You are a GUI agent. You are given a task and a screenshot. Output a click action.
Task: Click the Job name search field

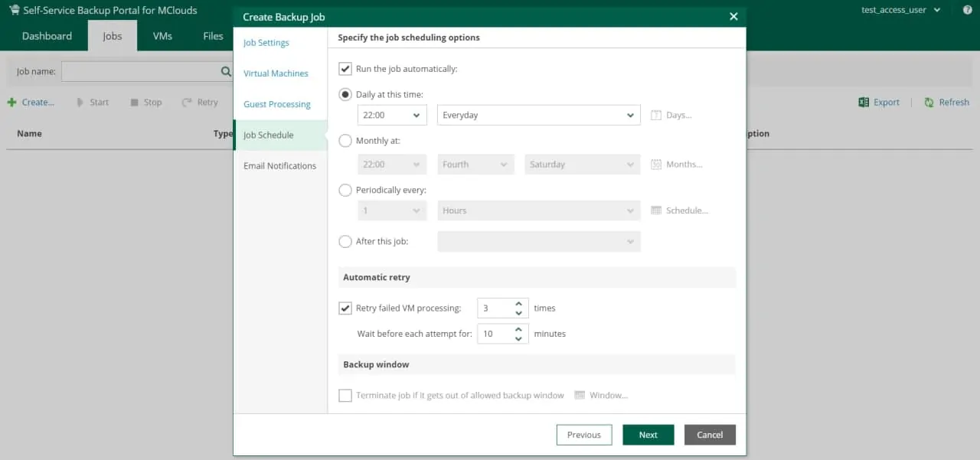[x=139, y=71]
